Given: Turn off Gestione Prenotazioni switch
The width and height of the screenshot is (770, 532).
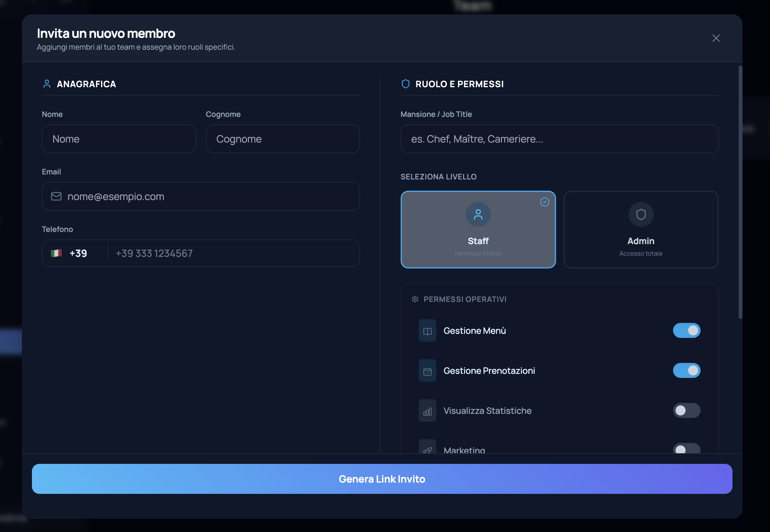Looking at the screenshot, I should click(x=686, y=371).
